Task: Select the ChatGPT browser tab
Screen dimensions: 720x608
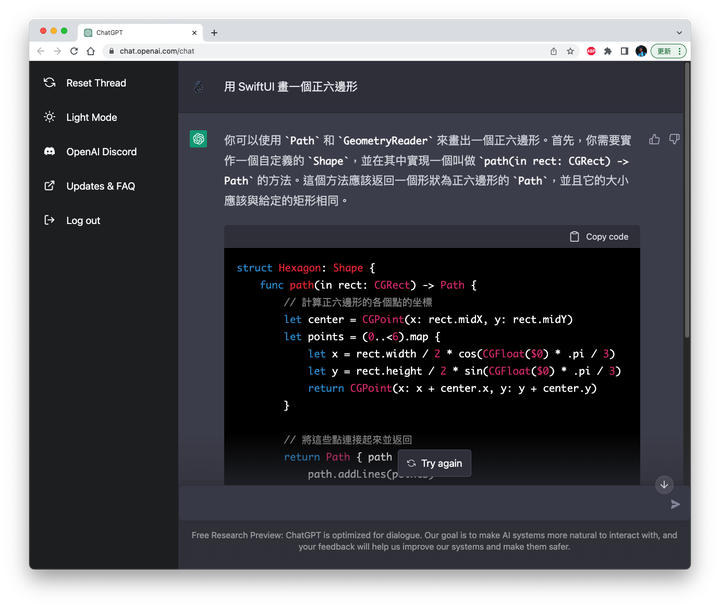Action: click(140, 33)
